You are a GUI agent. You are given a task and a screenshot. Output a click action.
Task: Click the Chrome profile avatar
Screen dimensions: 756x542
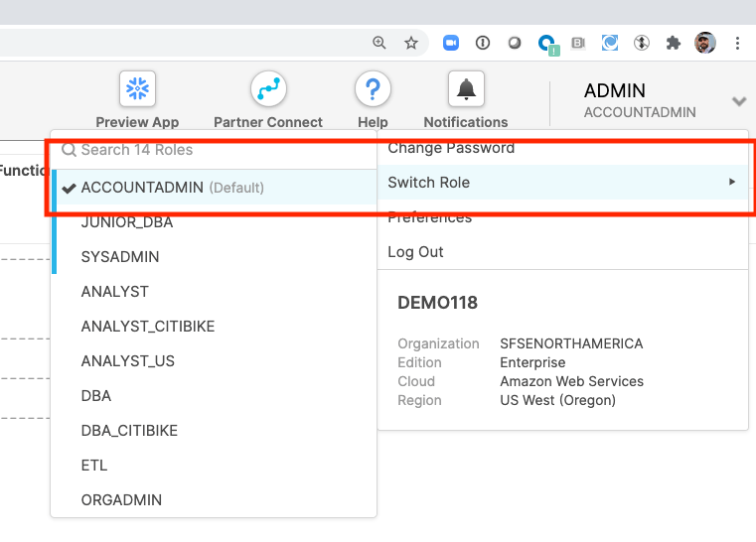click(705, 43)
